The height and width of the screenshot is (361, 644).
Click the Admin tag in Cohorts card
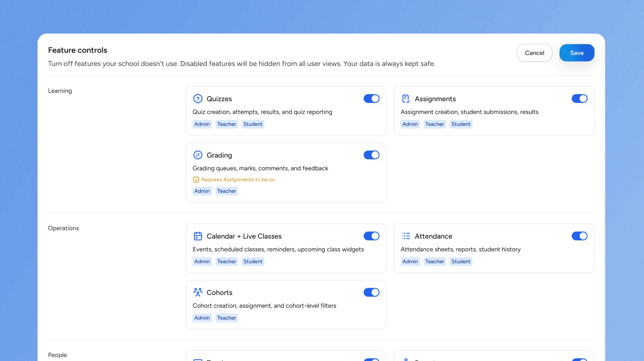[x=202, y=318]
